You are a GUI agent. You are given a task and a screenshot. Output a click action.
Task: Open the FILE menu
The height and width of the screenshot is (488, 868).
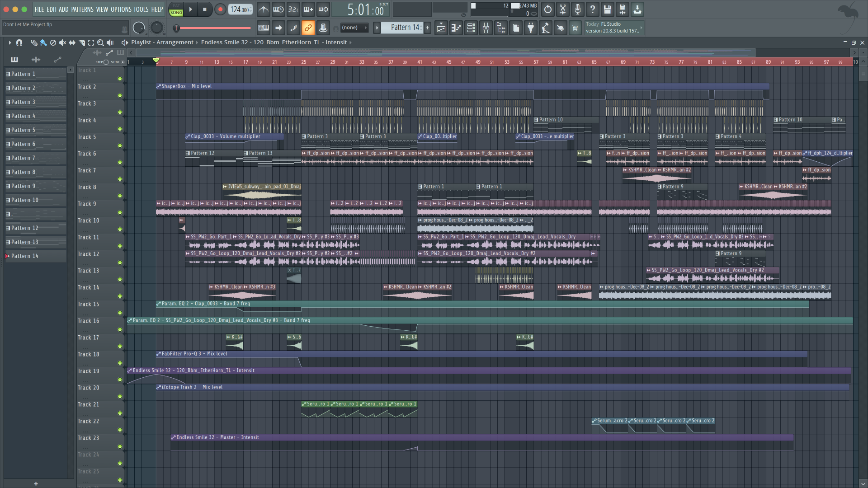39,9
